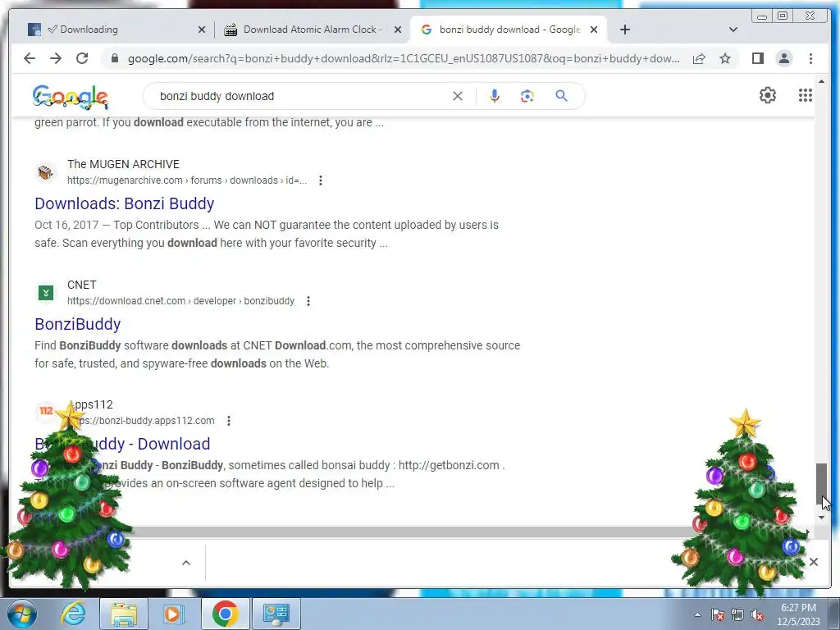Open the muted volume tray icon
840x630 pixels.
click(x=757, y=614)
